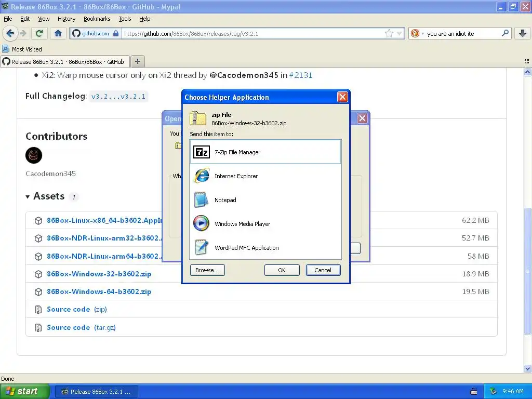Open a new tab with the plus button

click(137, 61)
